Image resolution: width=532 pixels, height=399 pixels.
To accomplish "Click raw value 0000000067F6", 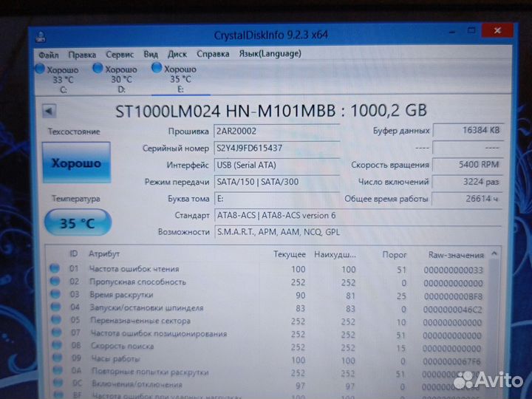I will pyautogui.click(x=452, y=361).
